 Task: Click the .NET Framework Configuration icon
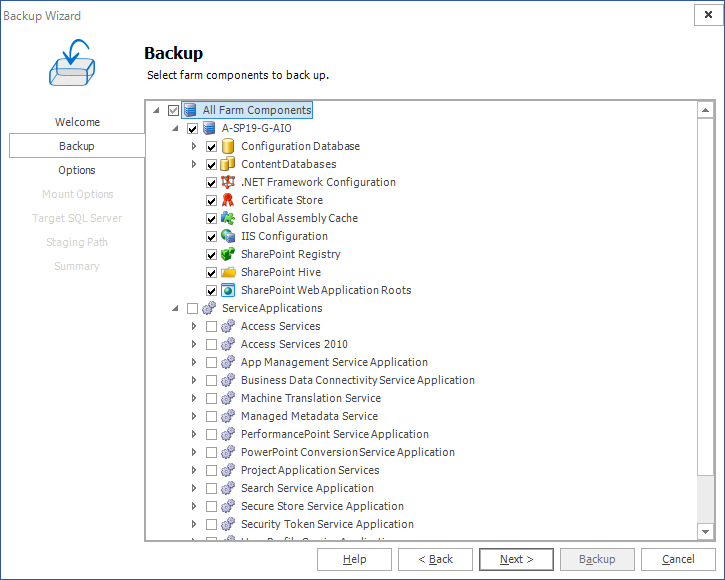228,182
